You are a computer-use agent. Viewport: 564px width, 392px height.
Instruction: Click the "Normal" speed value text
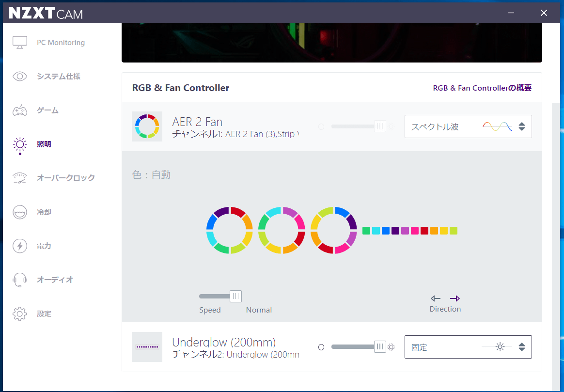[259, 310]
